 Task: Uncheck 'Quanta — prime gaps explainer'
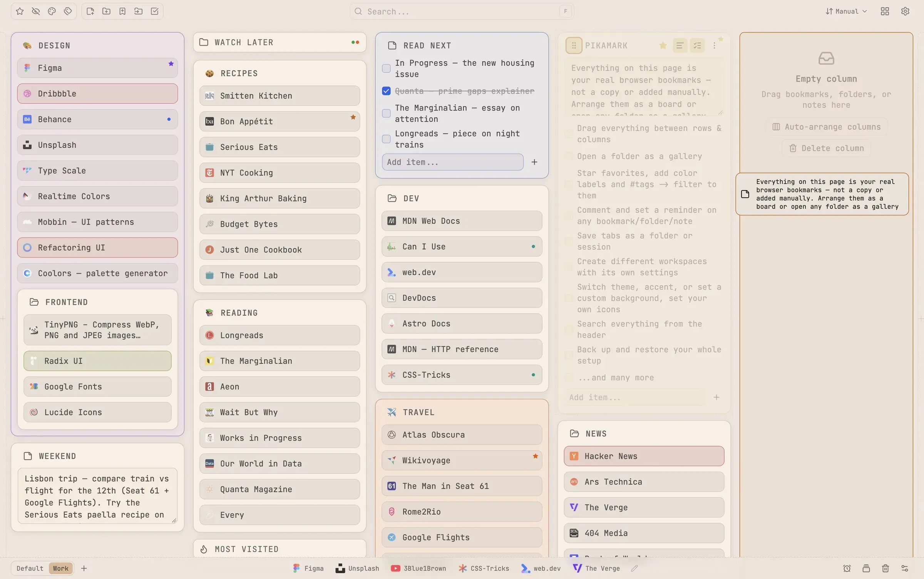[x=386, y=91]
